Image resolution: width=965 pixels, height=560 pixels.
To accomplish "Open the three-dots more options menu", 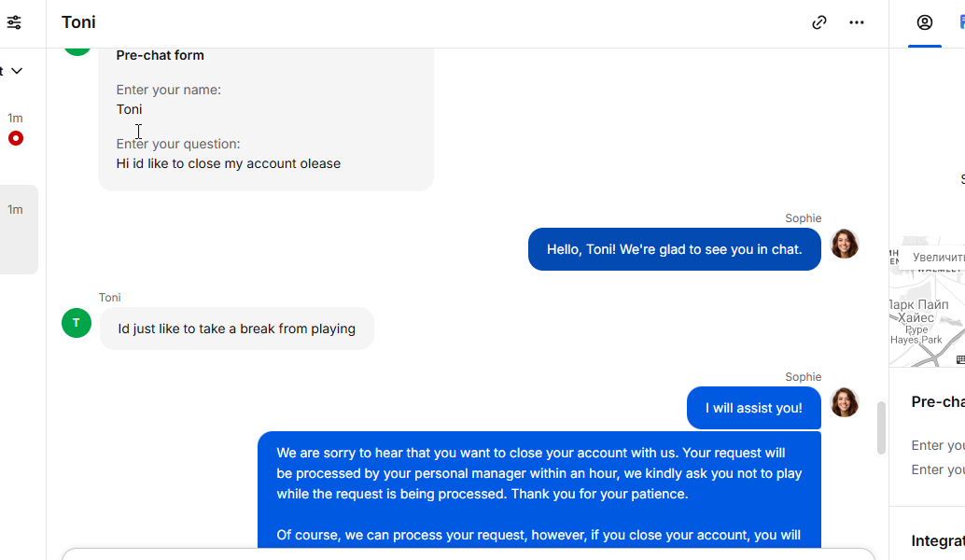I will tap(857, 22).
